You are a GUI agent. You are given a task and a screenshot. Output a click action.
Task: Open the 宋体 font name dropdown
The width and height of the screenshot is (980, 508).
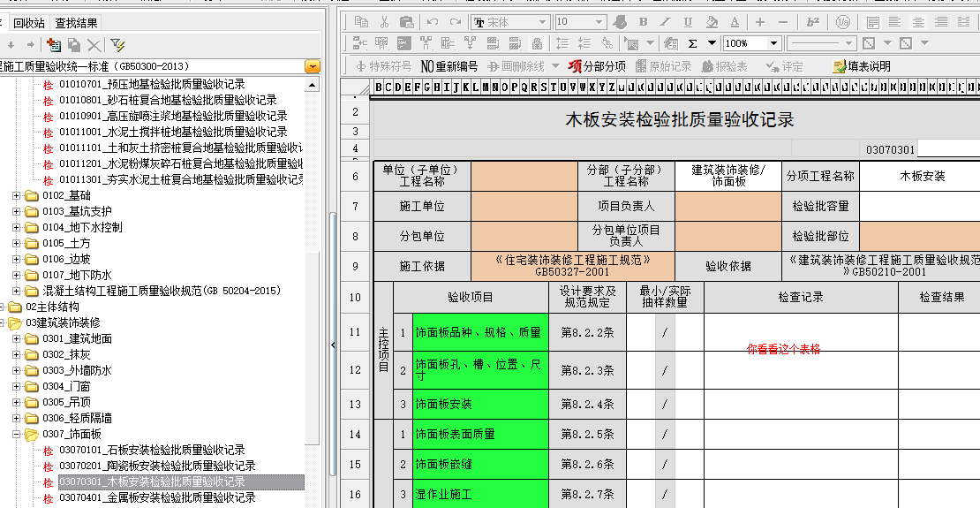tap(542, 22)
